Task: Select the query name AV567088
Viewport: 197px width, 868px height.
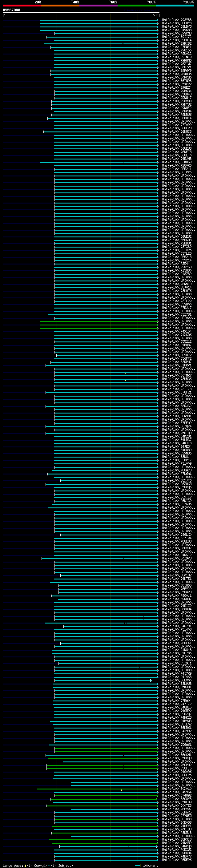Action: tap(11, 10)
